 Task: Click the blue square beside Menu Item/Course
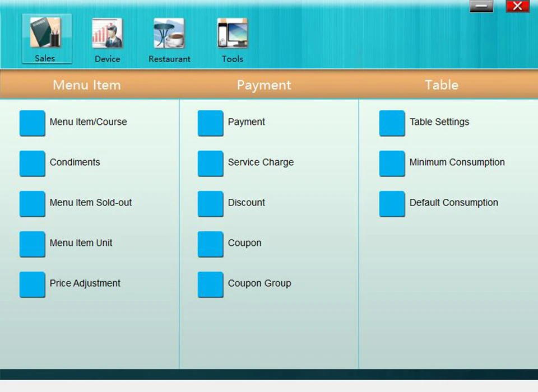[x=33, y=123]
